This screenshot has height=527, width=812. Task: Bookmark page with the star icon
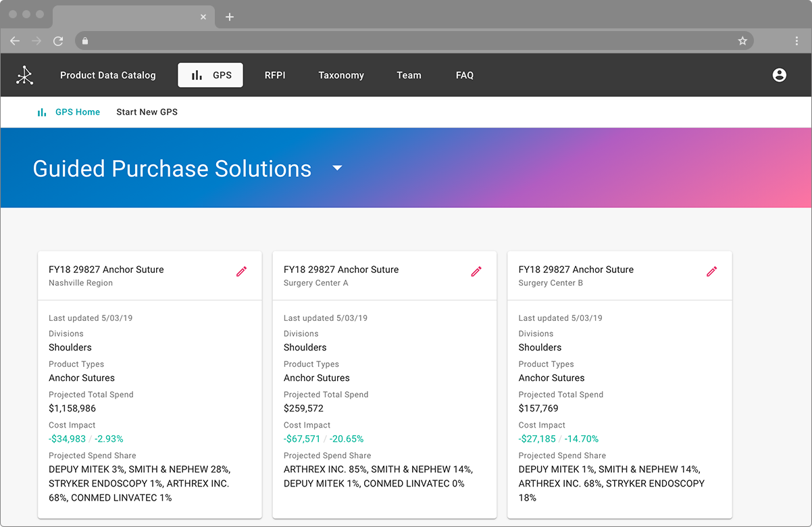[x=742, y=41]
